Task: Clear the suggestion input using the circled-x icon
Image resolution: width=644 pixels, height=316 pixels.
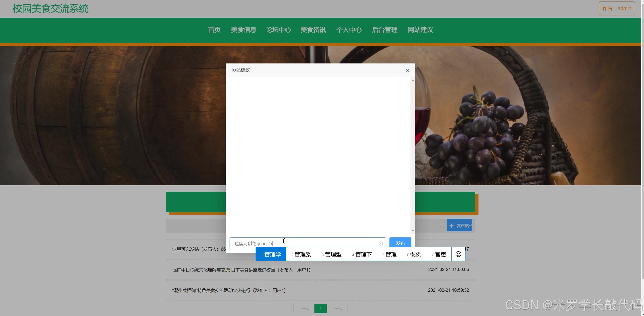Action: tap(380, 243)
